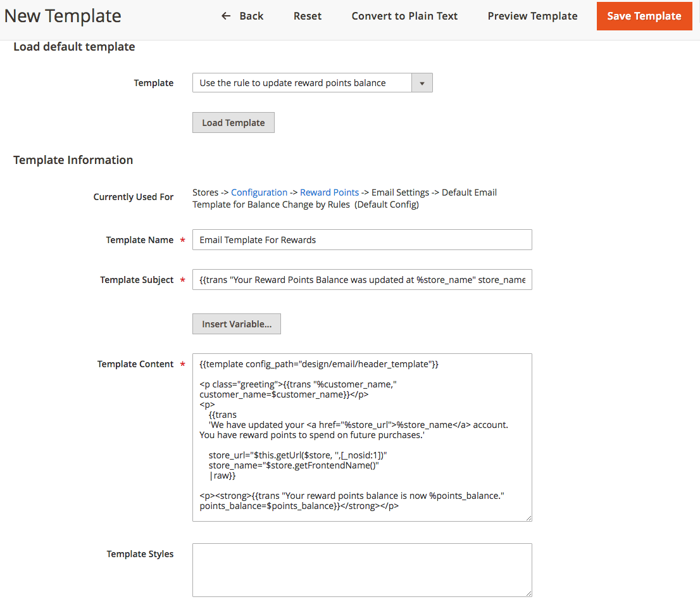Click the Template Name input field

[362, 240]
